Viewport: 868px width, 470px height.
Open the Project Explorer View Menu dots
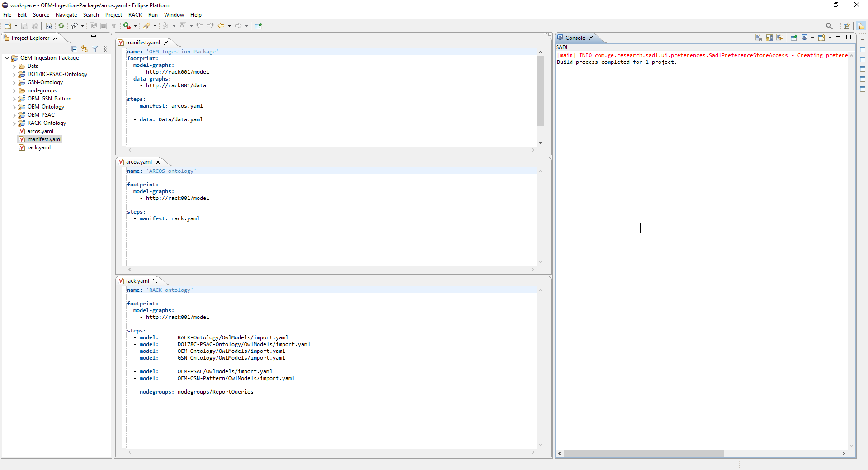click(x=105, y=49)
